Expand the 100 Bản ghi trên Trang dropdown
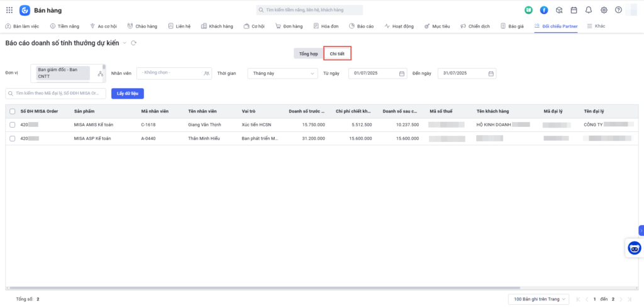Viewport: 644px width, 308px height. pyautogui.click(x=538, y=299)
